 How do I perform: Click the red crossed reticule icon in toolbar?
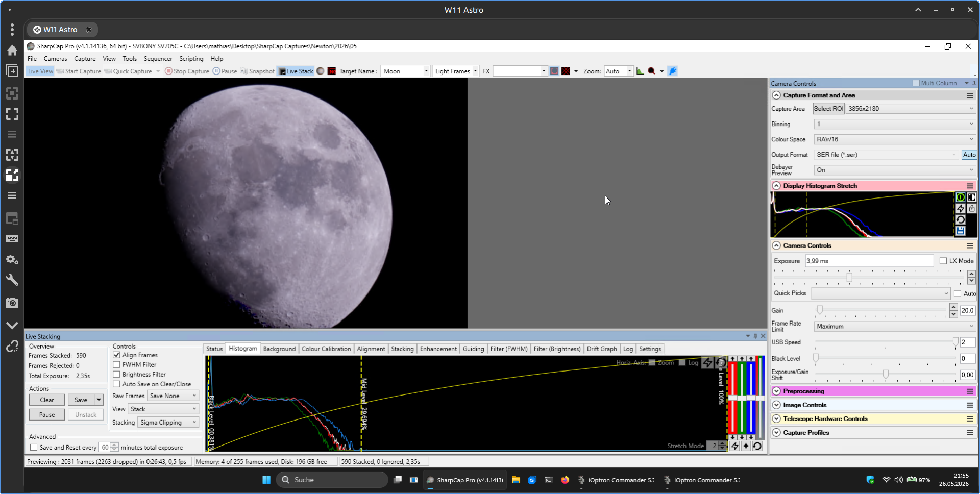click(566, 71)
